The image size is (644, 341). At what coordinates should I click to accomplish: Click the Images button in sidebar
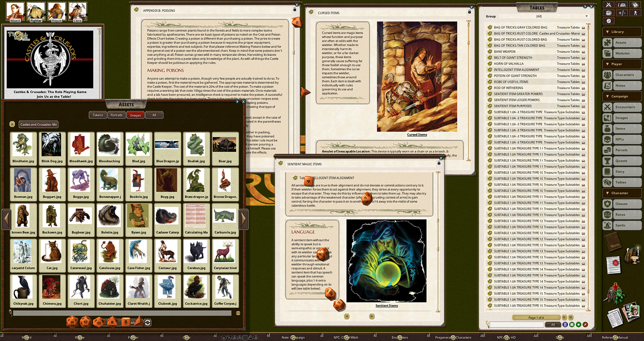(x=627, y=118)
